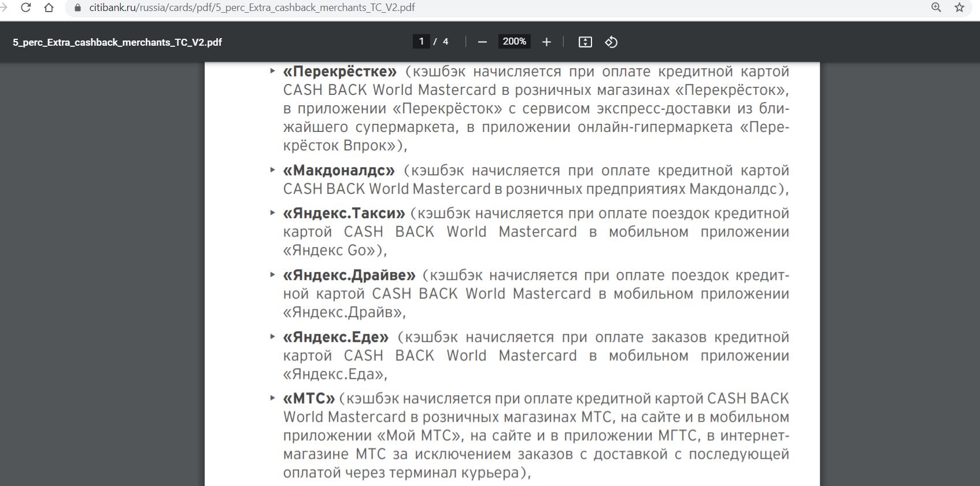Zoom out the PDF with the minus button
The image size is (980, 486).
[483, 42]
